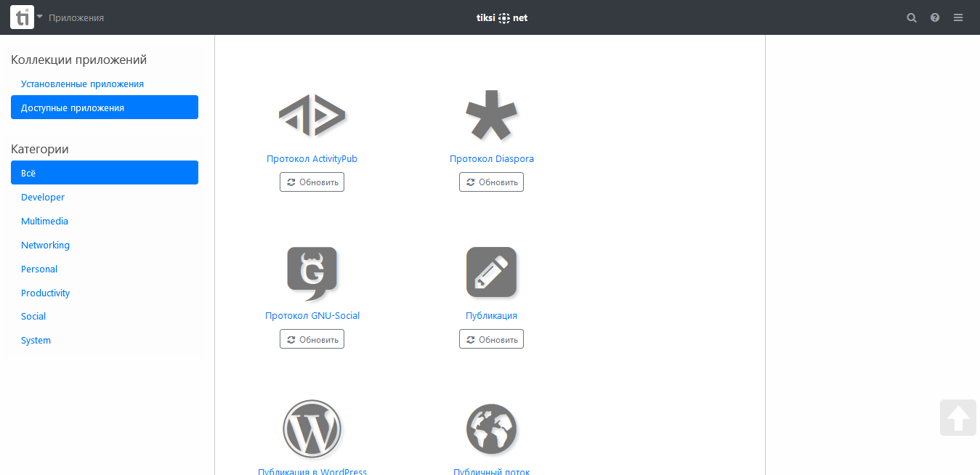Open the search magnifier in top bar

click(x=912, y=17)
